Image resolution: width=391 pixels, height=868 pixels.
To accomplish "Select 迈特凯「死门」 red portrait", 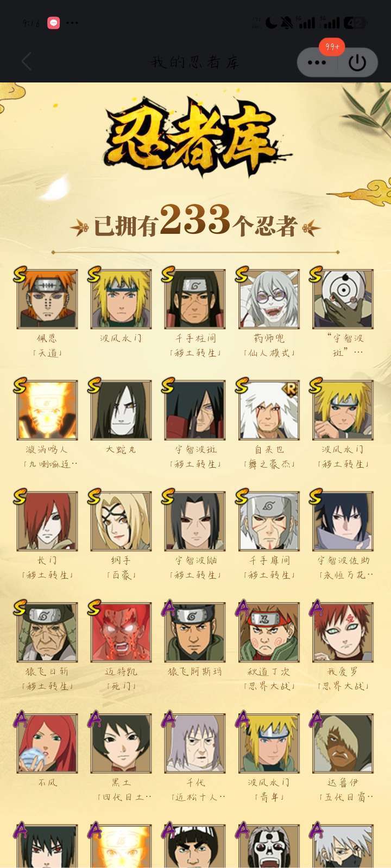I will pyautogui.click(x=121, y=633).
